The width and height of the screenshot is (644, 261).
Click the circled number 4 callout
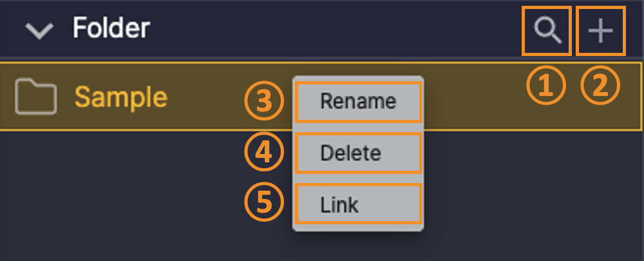click(x=263, y=153)
